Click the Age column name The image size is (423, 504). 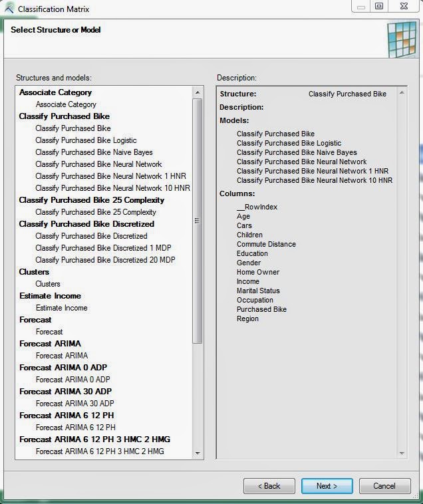(243, 216)
